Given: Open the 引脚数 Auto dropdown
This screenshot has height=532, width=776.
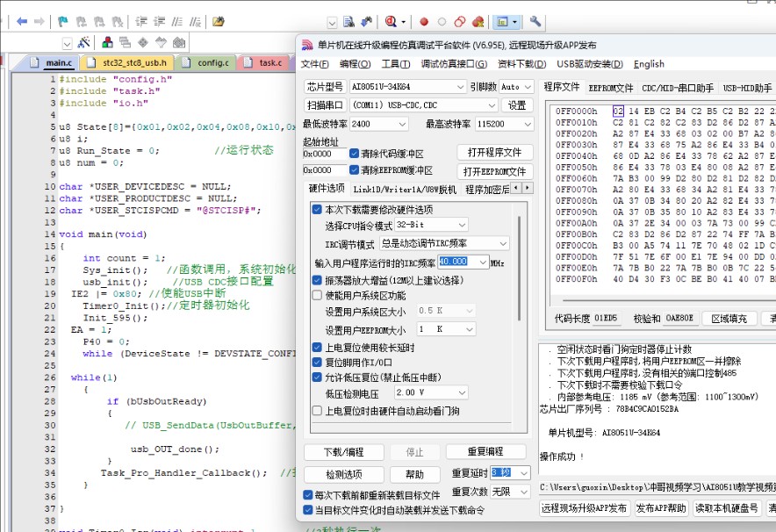Looking at the screenshot, I should pos(516,87).
